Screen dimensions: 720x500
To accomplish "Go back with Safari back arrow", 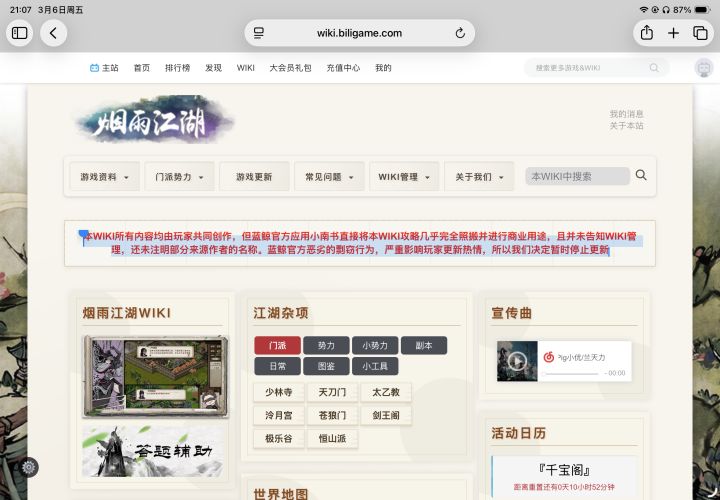I will coord(53,33).
